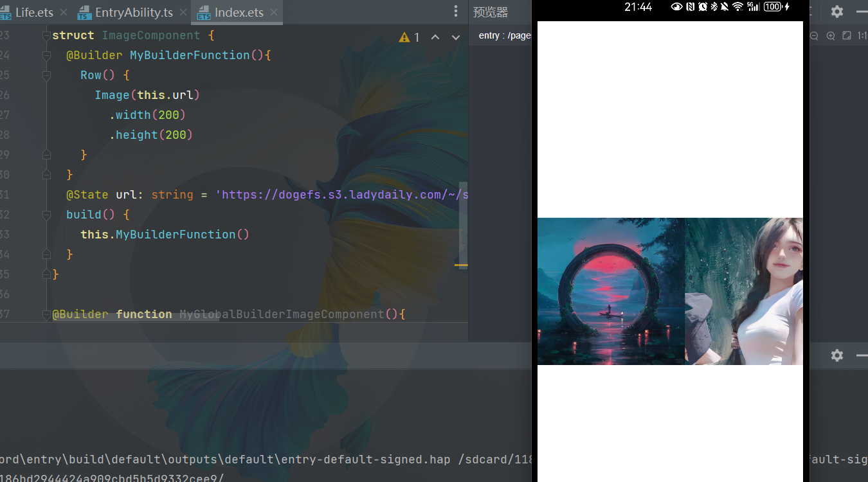This screenshot has height=482, width=868.
Task: Click the alarm icon in phone status bar
Action: (x=703, y=7)
